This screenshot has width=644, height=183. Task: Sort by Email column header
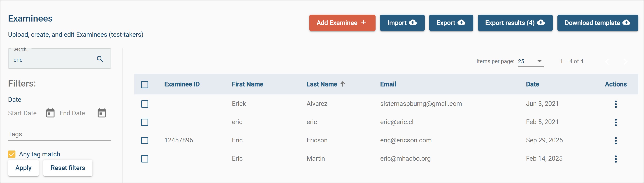[388, 84]
